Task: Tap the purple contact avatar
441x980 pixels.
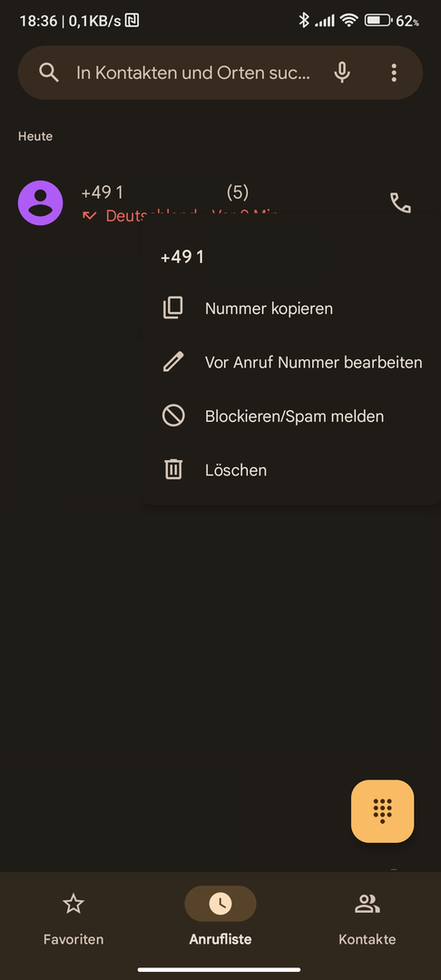Action: [41, 202]
